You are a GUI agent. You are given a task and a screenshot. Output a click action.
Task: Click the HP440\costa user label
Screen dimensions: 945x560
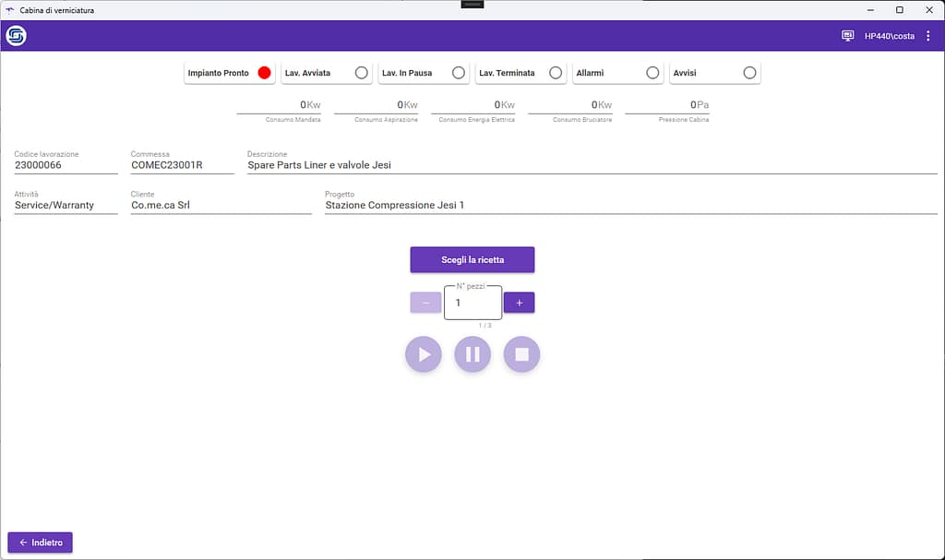coord(889,36)
